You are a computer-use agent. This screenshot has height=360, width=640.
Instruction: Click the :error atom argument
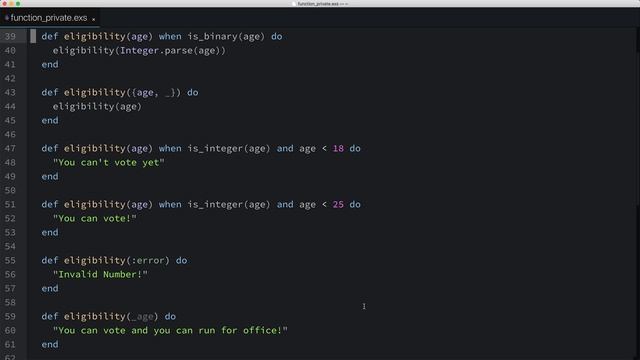coord(147,260)
